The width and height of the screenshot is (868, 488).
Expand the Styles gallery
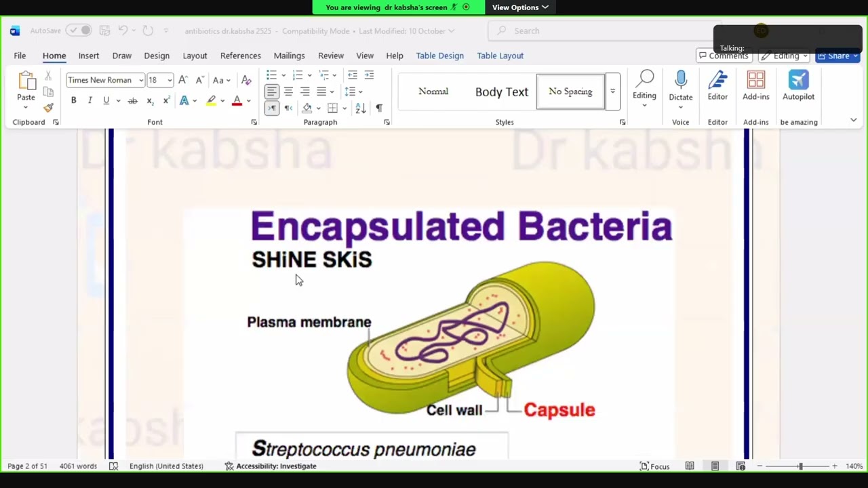coord(612,91)
